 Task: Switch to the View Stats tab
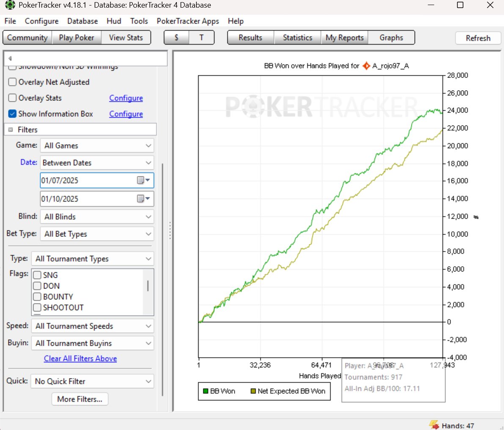(126, 37)
